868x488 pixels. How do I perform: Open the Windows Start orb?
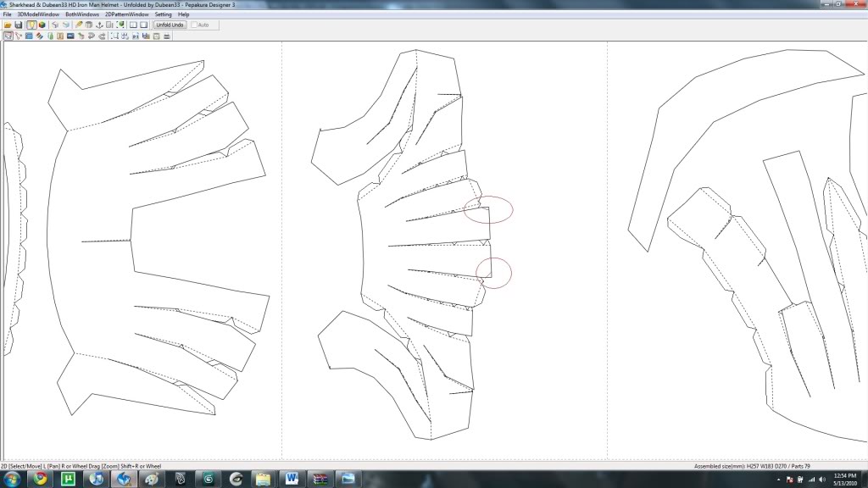(x=12, y=480)
